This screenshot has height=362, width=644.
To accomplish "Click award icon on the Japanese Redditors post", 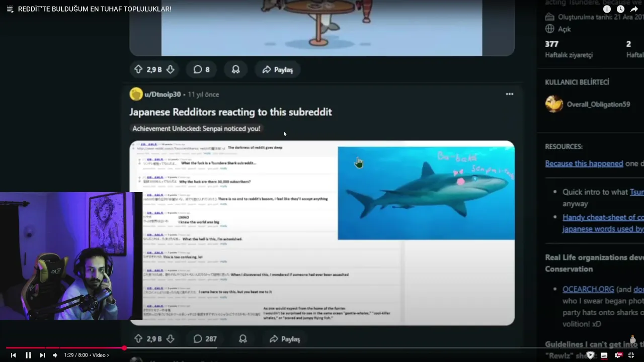I will (243, 339).
